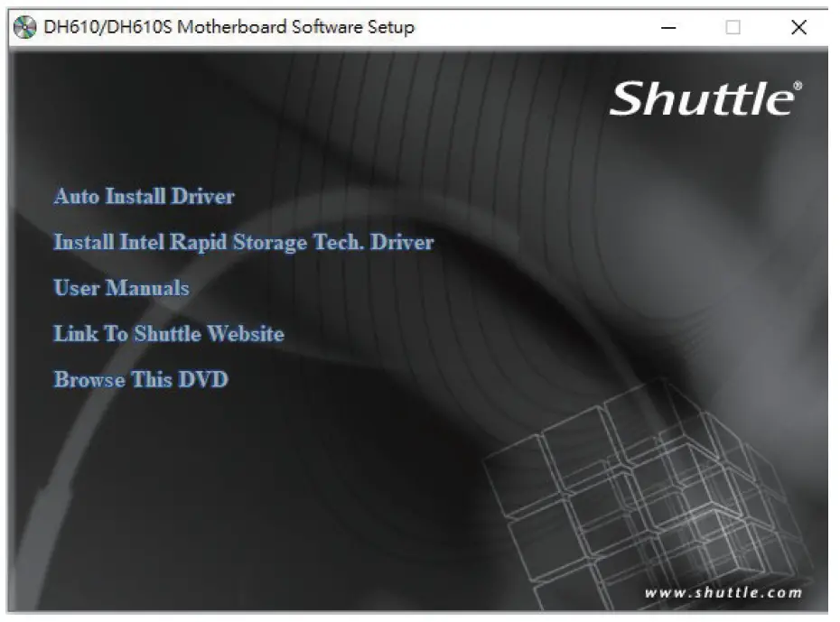
Task: Explore the DVD contents
Action: point(141,380)
